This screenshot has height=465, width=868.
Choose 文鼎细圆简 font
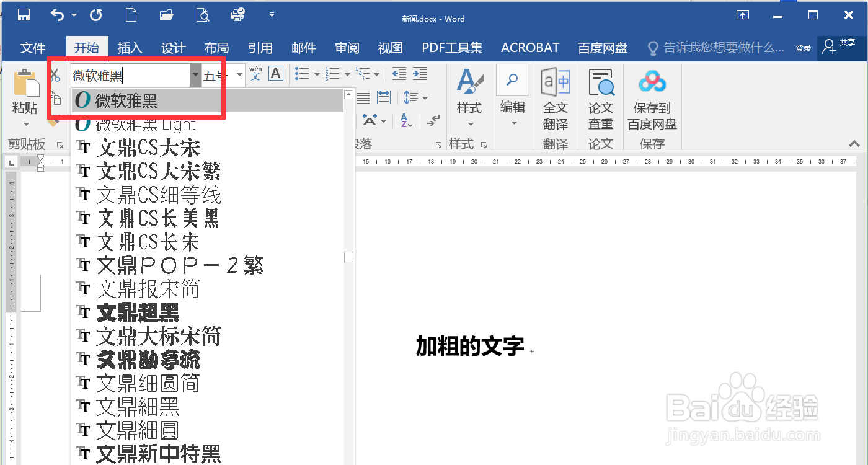tap(208, 383)
